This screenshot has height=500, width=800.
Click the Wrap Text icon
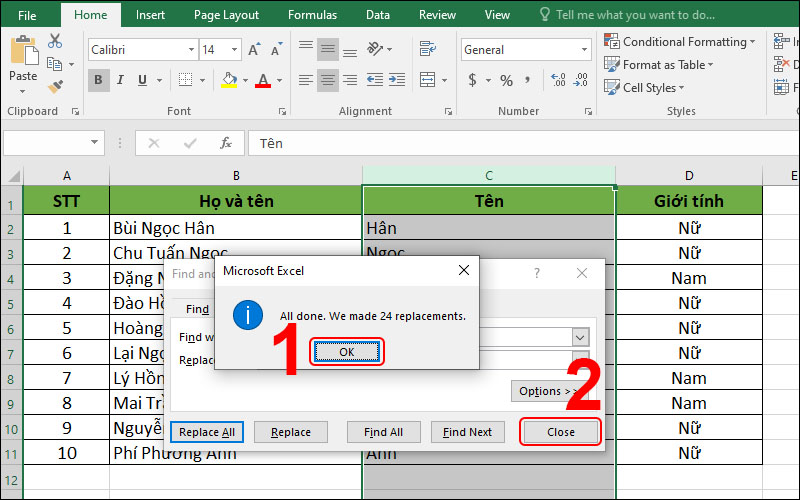coord(428,49)
